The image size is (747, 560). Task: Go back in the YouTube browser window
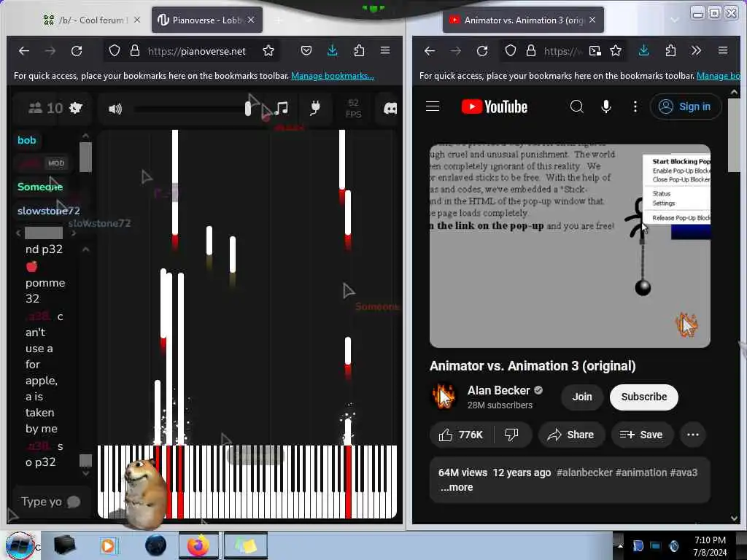(x=429, y=50)
